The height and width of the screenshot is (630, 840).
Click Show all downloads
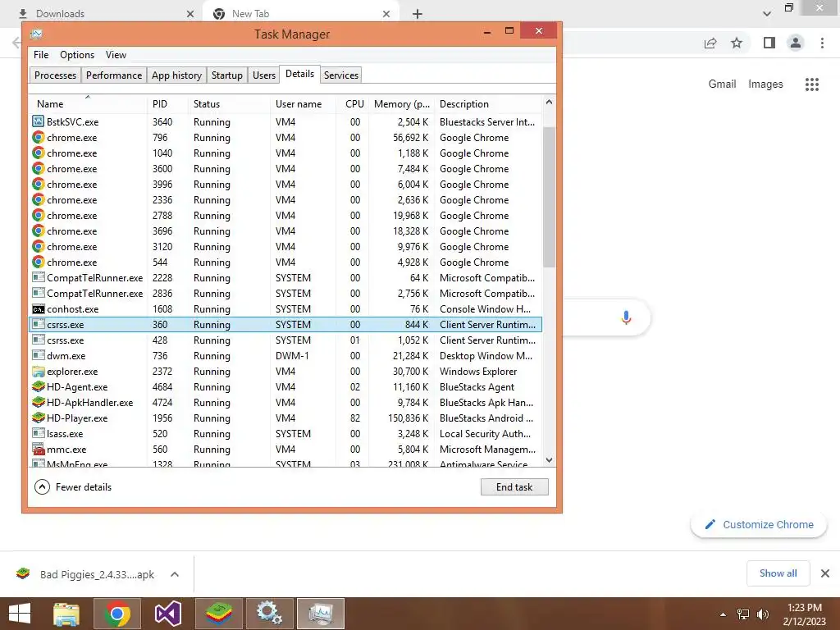coord(778,573)
